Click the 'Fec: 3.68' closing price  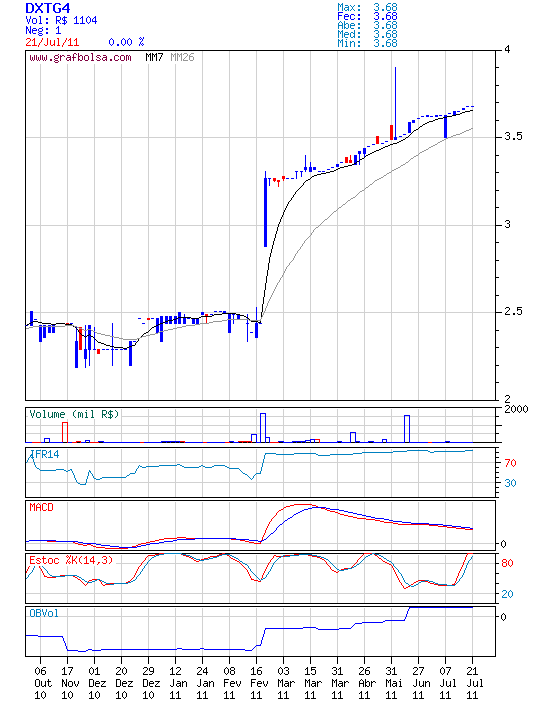tap(367, 17)
